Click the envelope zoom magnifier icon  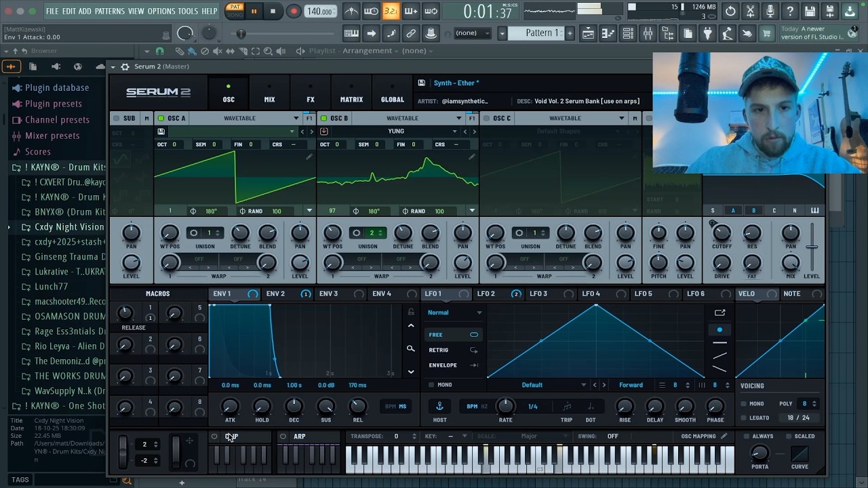click(x=410, y=348)
